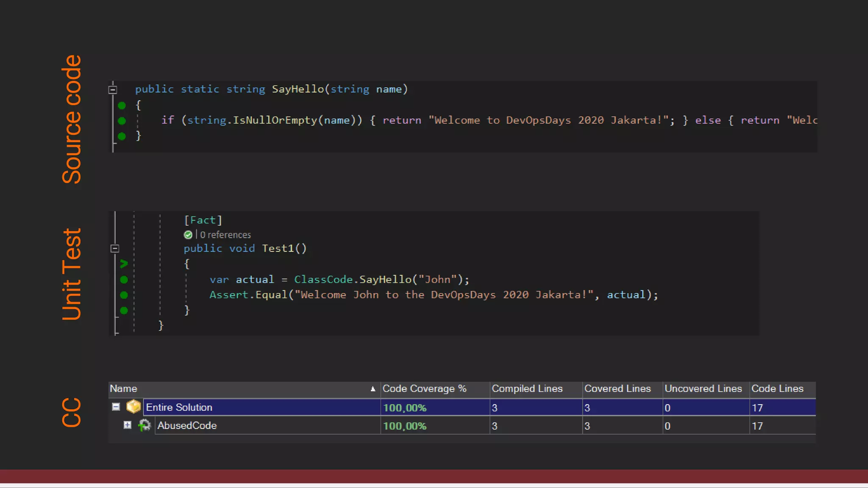Sort by Code Coverage % column header
The width and height of the screenshot is (868, 488).
click(x=435, y=389)
